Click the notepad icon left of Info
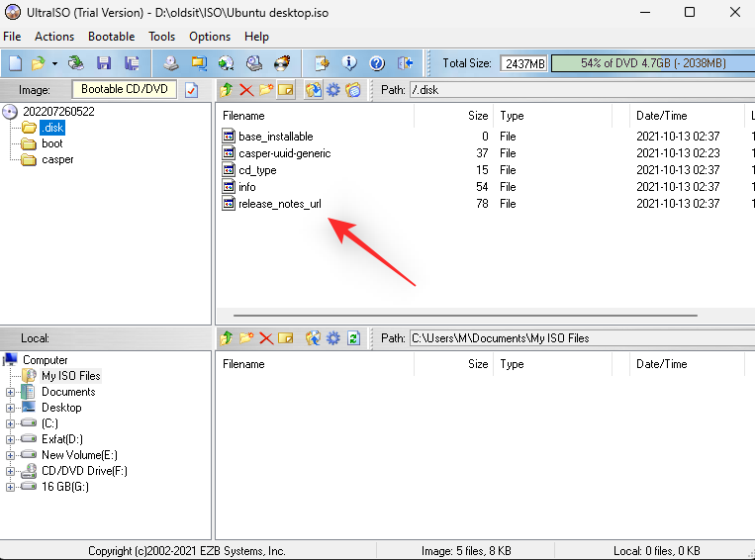Image resolution: width=755 pixels, height=560 pixels. (x=322, y=63)
